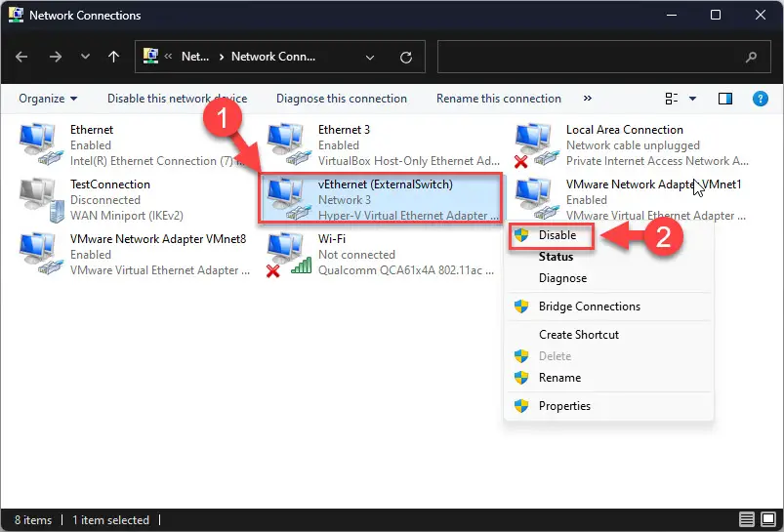Image resolution: width=784 pixels, height=532 pixels.
Task: Click the Net... breadcrumb segment
Action: (195, 57)
